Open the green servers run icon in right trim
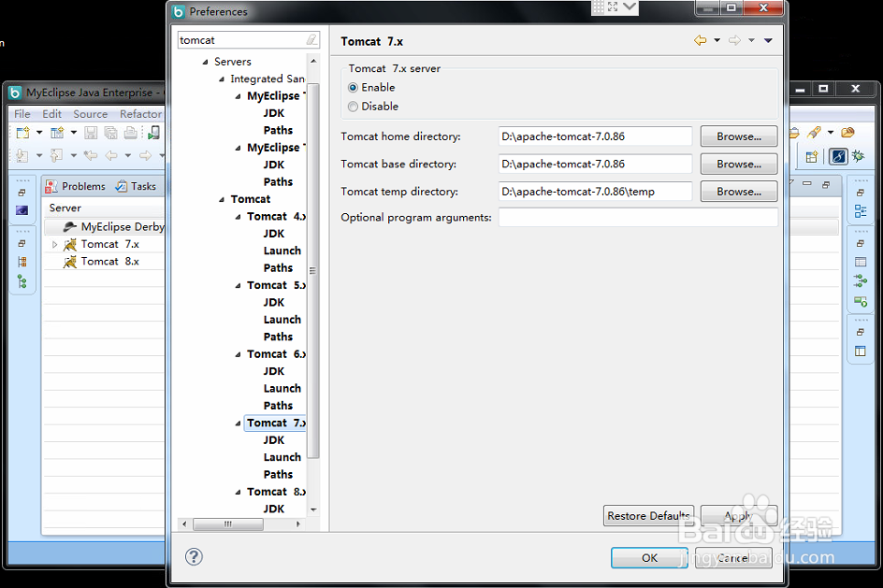 click(861, 302)
